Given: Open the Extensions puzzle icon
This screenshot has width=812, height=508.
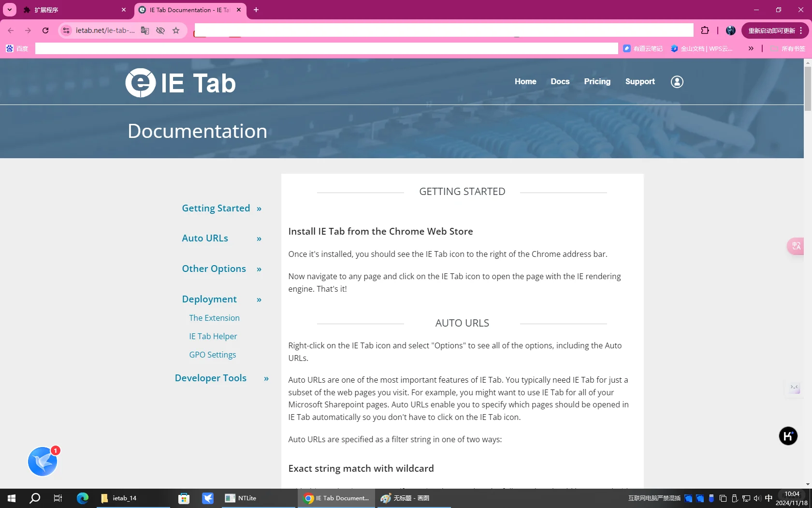Looking at the screenshot, I should pyautogui.click(x=705, y=30).
